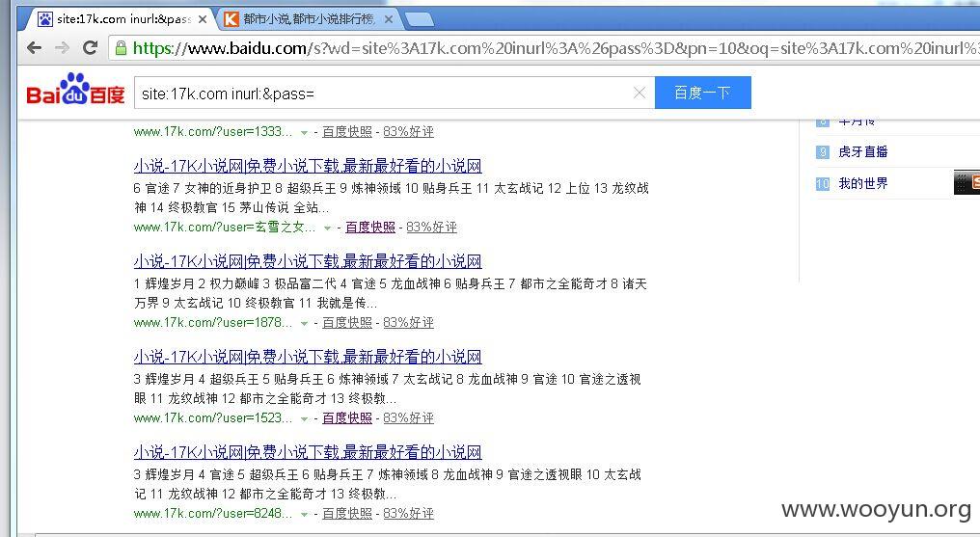Click the address bar URL
980x537 pixels.
point(557,48)
